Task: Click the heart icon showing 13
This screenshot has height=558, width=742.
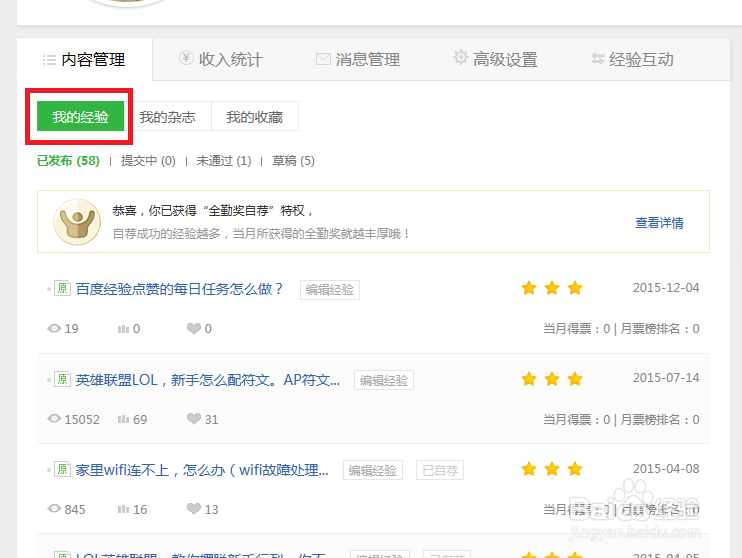Action: coord(194,509)
